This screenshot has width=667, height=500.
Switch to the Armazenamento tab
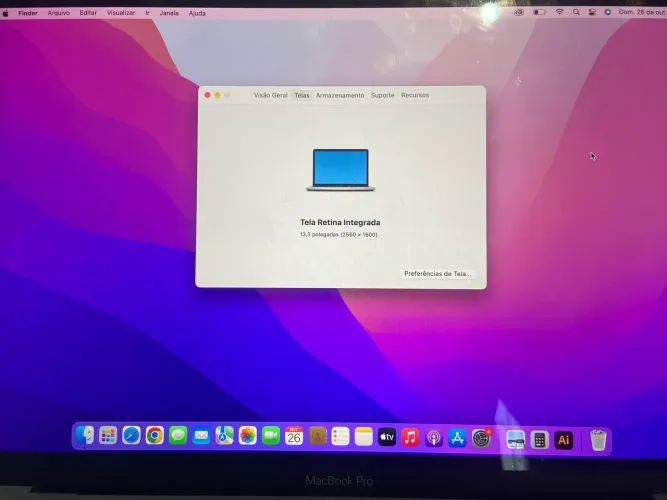[x=340, y=95]
